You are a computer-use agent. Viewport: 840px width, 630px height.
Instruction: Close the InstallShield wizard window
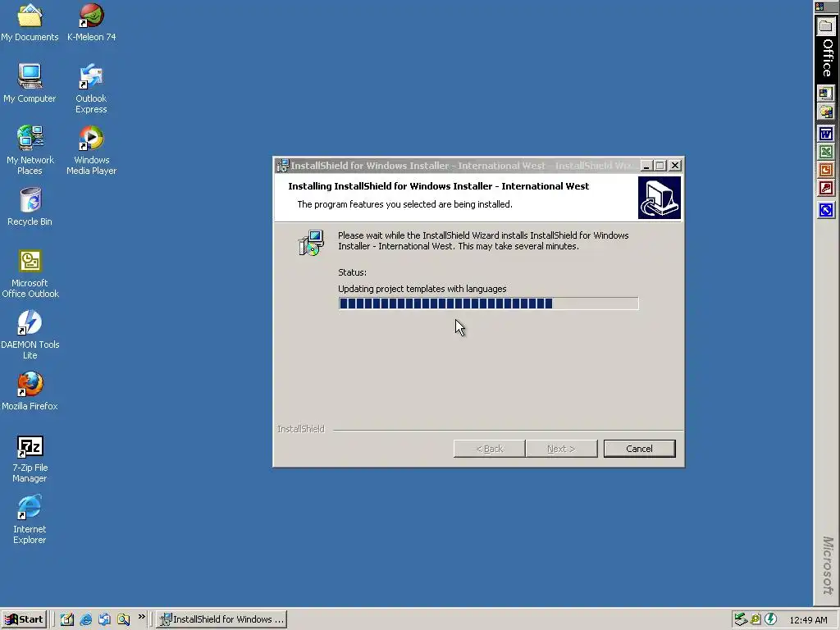pos(675,166)
